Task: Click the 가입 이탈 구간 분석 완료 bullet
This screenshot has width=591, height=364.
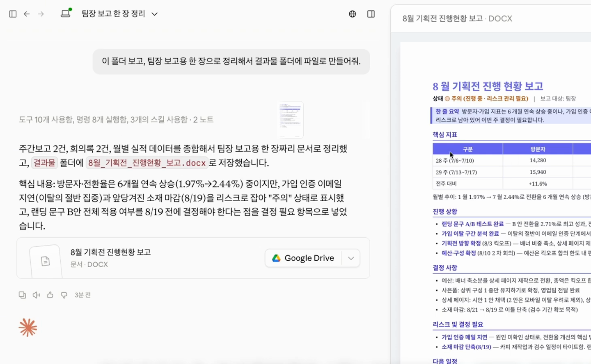Action: point(470,234)
